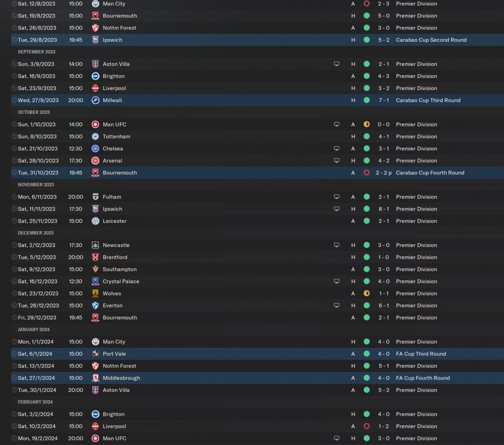Open the FA Cup Fourth Round link
This screenshot has height=445, width=504.
(422, 378)
